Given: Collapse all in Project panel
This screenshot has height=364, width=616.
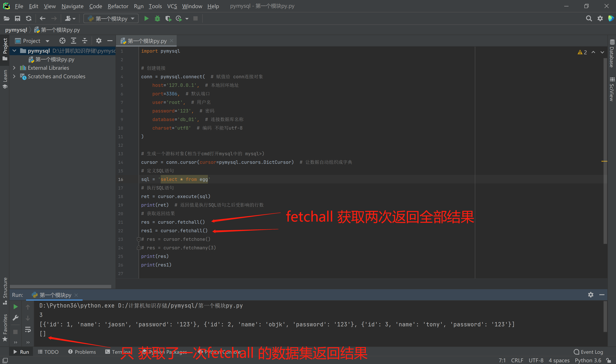Looking at the screenshot, I should tap(85, 41).
